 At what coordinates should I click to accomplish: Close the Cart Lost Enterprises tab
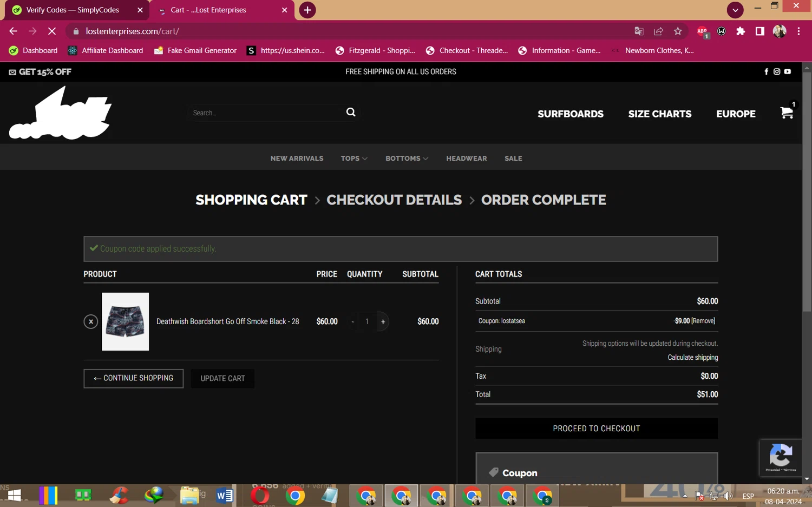click(x=284, y=10)
